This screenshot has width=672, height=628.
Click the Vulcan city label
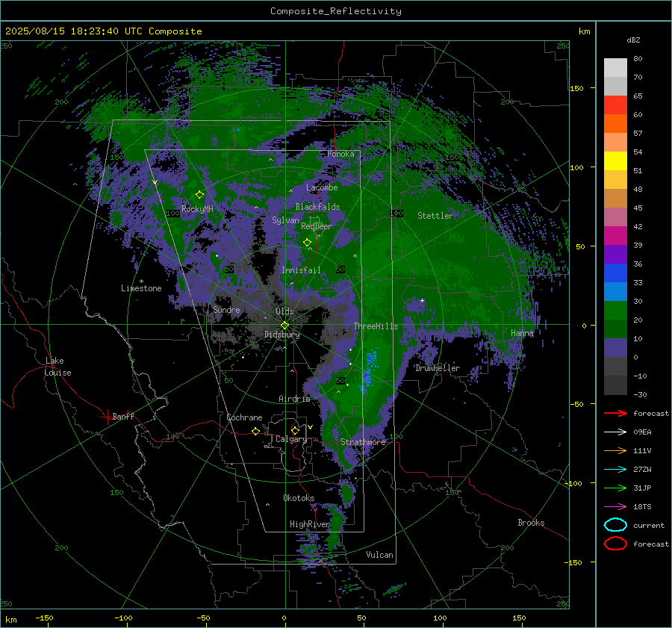(380, 555)
